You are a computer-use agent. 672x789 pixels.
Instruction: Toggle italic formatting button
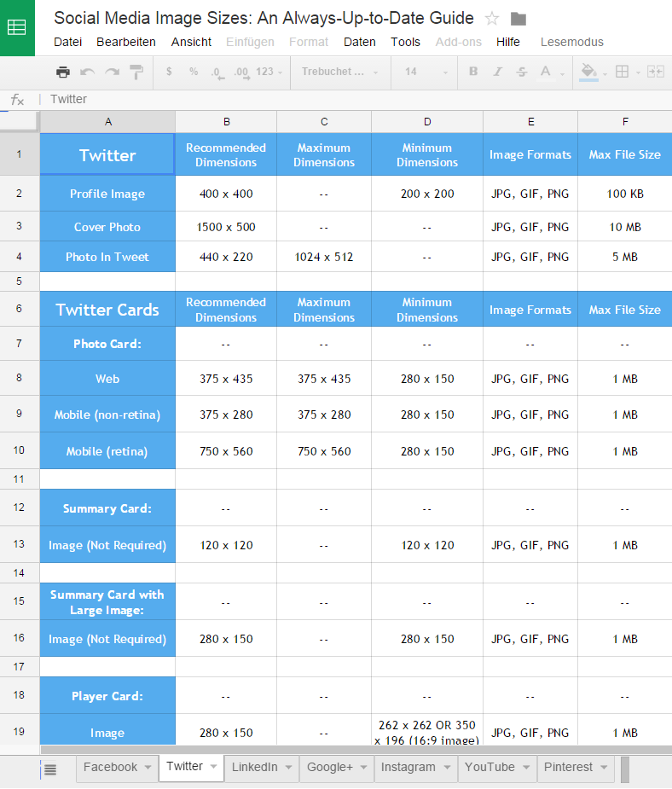pos(497,72)
